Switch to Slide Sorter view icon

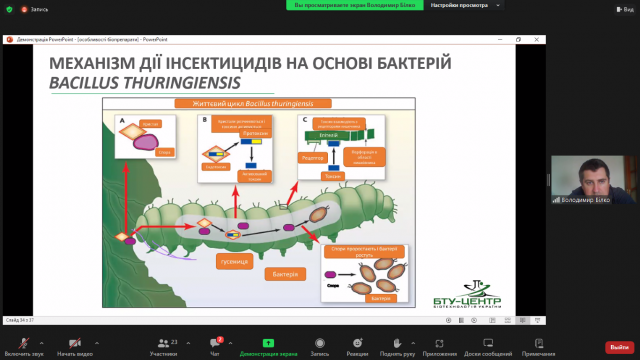point(507,320)
